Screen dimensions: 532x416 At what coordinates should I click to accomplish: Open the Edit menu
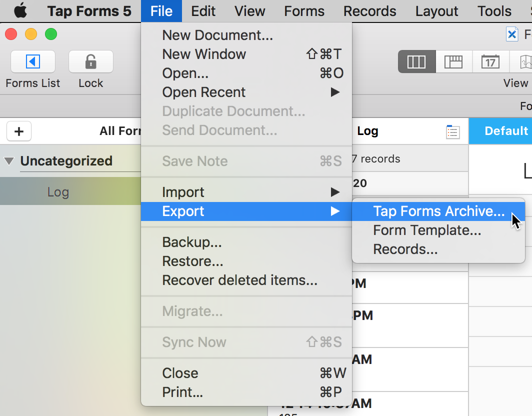coord(203,11)
